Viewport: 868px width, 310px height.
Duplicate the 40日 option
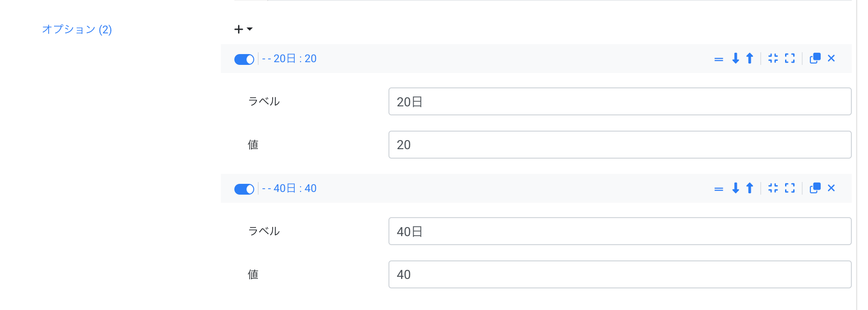[815, 188]
